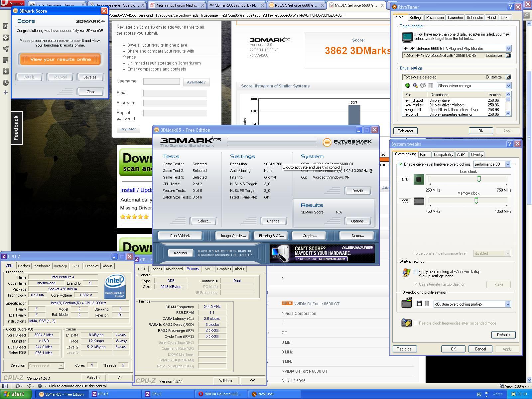This screenshot has height=399, width=532.
Task: Check Restore clock frequencies after suspended mode
Action: tap(416, 323)
